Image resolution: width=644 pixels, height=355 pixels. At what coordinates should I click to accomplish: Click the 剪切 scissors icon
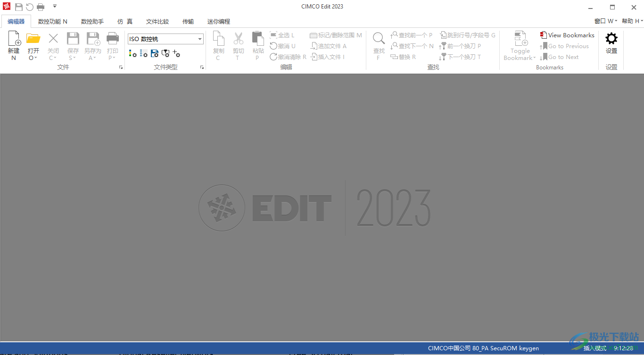[238, 38]
